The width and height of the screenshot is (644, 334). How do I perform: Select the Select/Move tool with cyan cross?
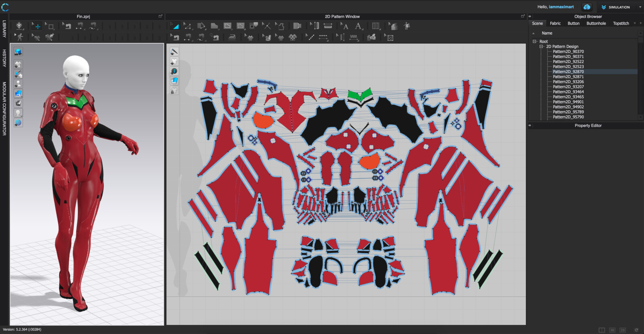point(37,26)
